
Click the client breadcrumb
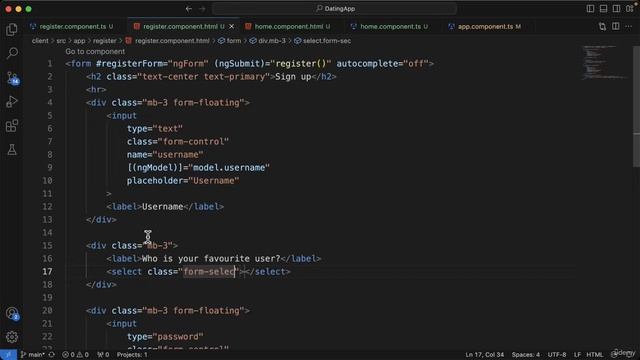40,41
